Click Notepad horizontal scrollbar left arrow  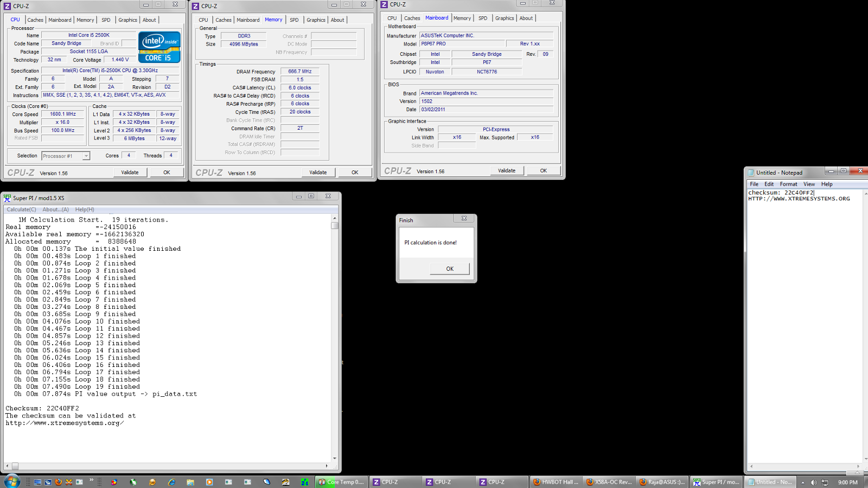(x=751, y=466)
